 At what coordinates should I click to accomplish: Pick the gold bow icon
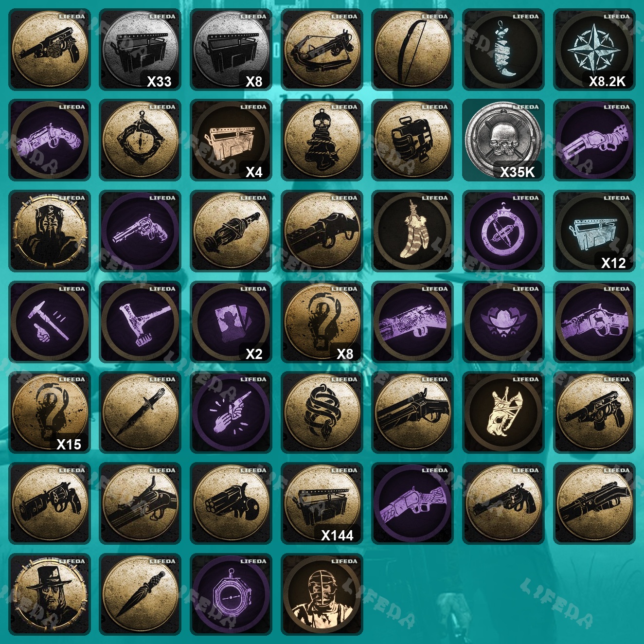(412, 49)
